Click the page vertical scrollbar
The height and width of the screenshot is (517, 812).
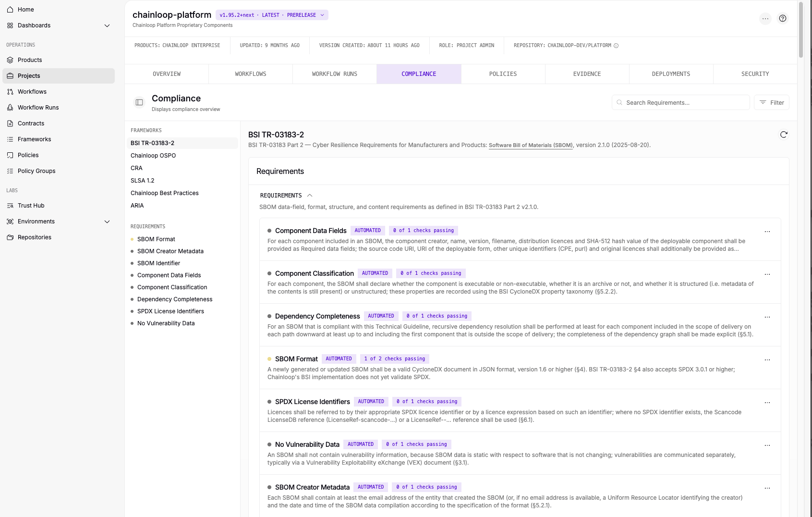[800, 30]
